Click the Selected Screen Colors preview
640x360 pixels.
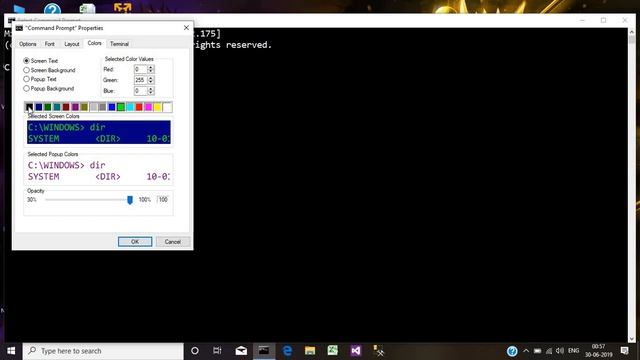pos(99,132)
